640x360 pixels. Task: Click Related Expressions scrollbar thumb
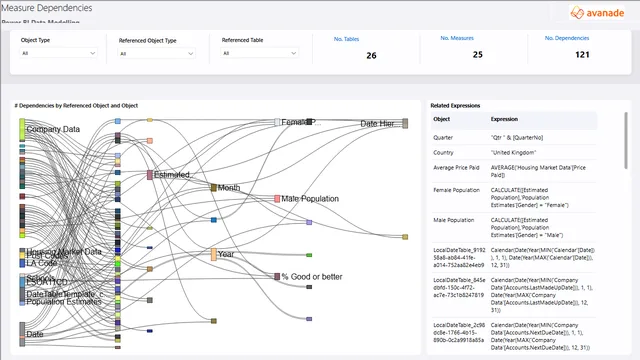coord(626,140)
